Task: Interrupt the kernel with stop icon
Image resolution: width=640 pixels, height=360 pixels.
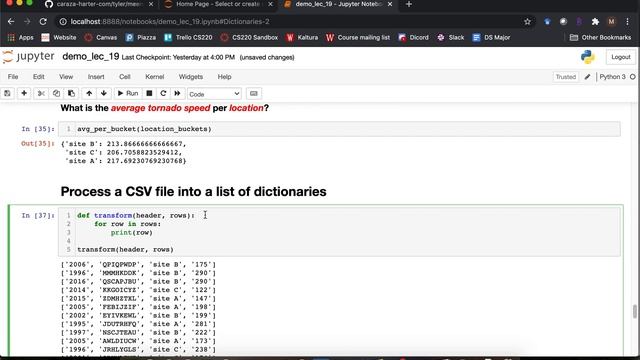Action: (149, 93)
